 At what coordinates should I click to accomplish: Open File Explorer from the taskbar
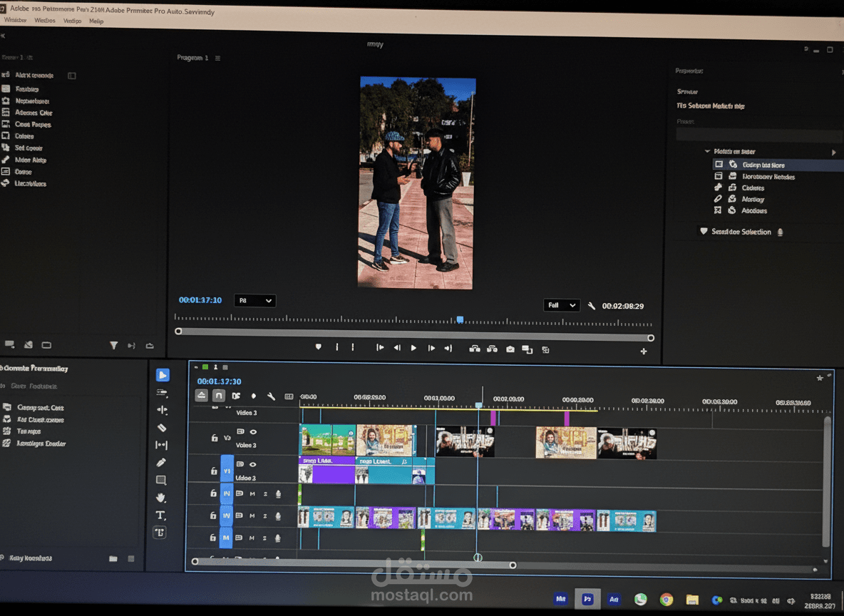tap(692, 600)
